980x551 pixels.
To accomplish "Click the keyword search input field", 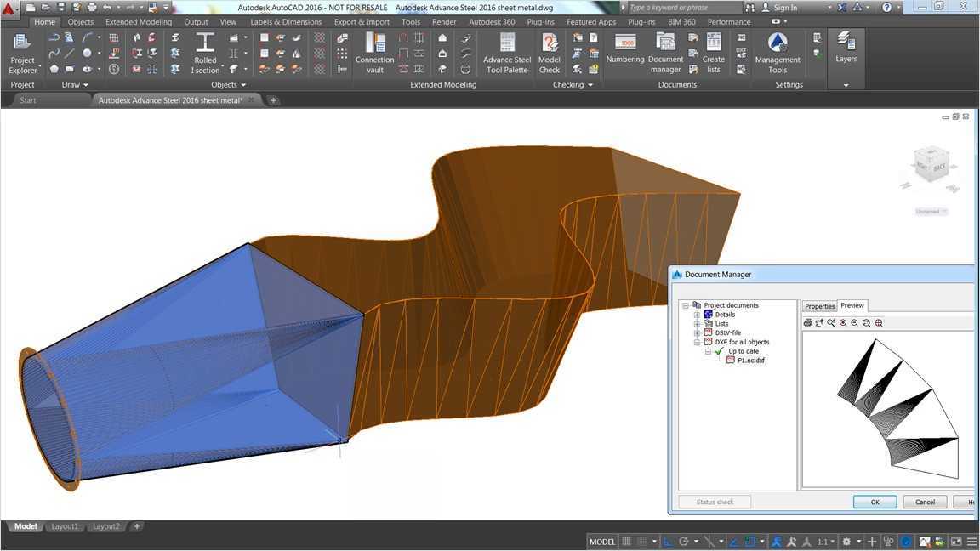I will coord(684,8).
